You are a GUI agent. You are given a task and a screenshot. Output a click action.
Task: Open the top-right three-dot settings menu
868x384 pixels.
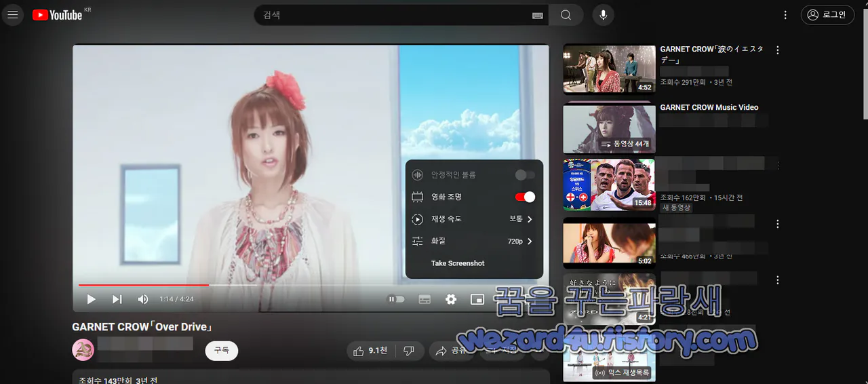pos(785,15)
